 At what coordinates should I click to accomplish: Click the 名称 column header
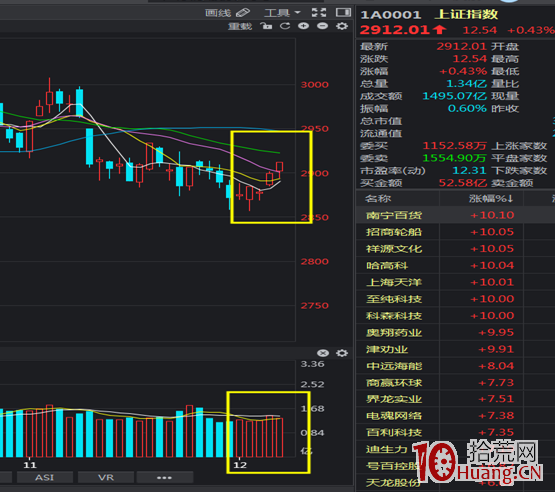pyautogui.click(x=378, y=199)
